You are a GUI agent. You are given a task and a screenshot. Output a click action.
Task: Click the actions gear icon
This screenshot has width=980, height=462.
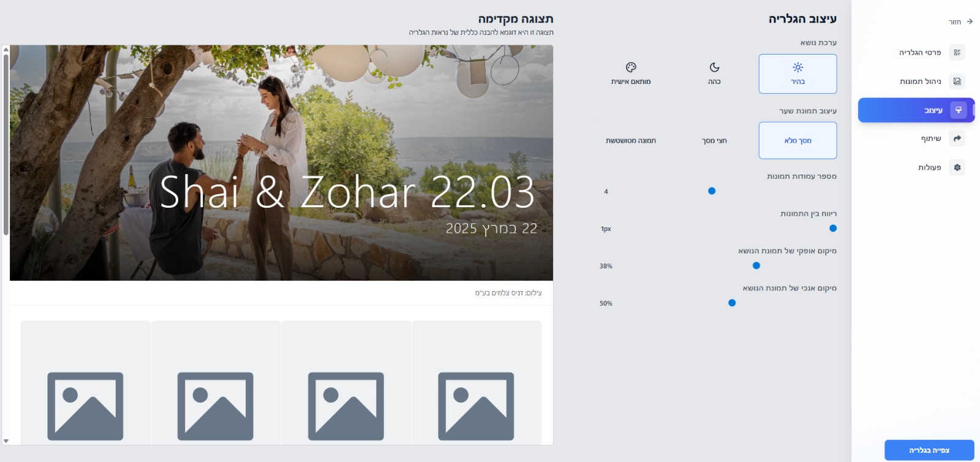(x=957, y=167)
